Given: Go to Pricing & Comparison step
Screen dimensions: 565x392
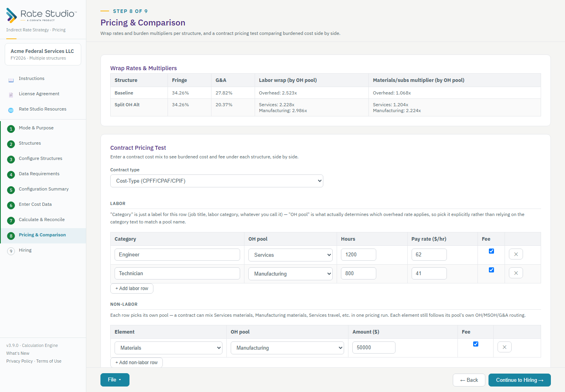Looking at the screenshot, I should 42,235.
